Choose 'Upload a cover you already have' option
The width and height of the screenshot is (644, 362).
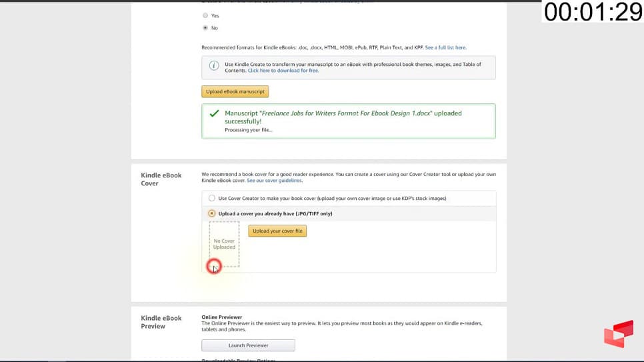[x=211, y=213]
